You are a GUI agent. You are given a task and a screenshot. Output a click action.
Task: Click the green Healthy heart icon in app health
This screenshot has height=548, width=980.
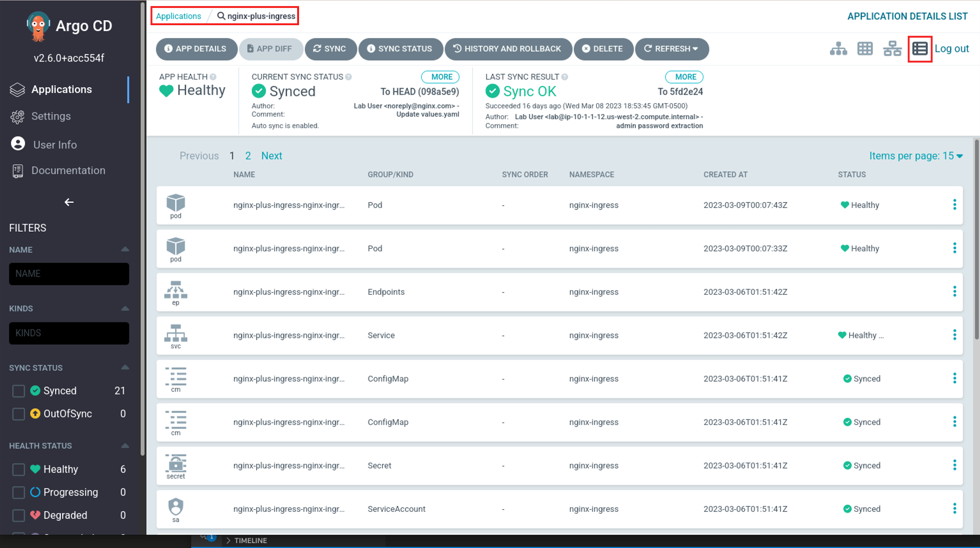pos(166,91)
